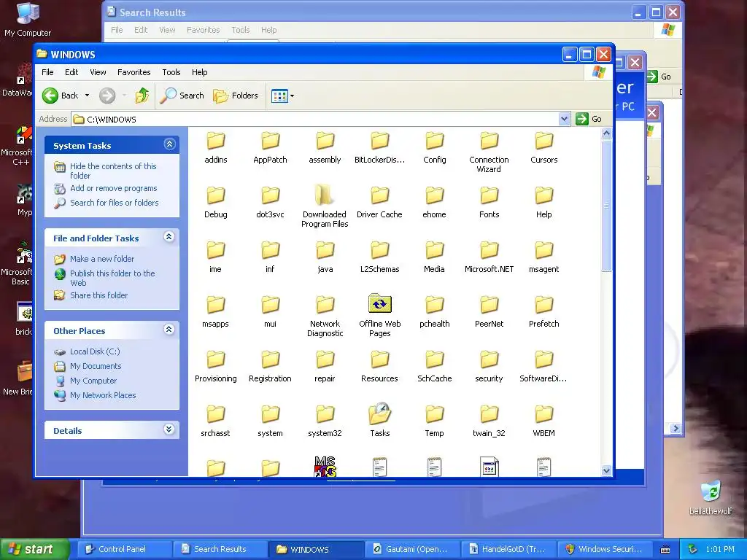Click Hide the contents of this folder
This screenshot has width=747, height=560.
pos(113,171)
